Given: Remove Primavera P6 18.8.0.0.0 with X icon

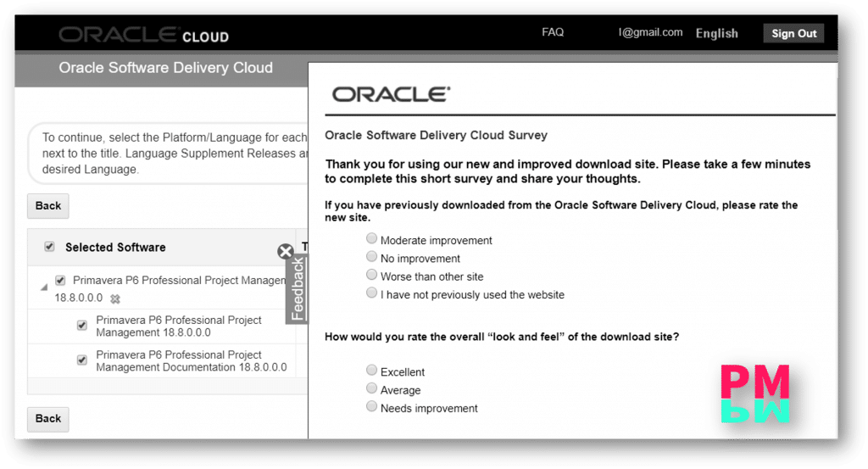Looking at the screenshot, I should pos(115,299).
